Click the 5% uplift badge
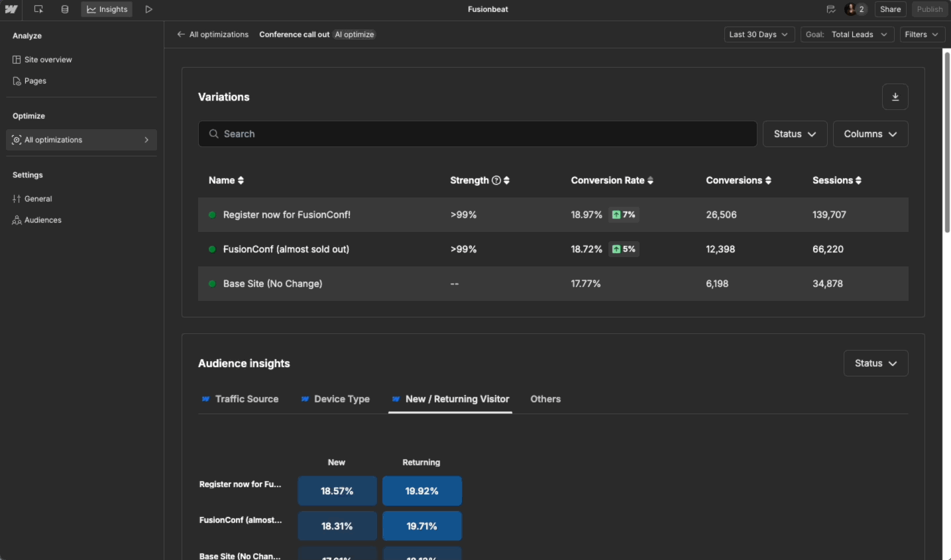The image size is (951, 560). click(624, 249)
